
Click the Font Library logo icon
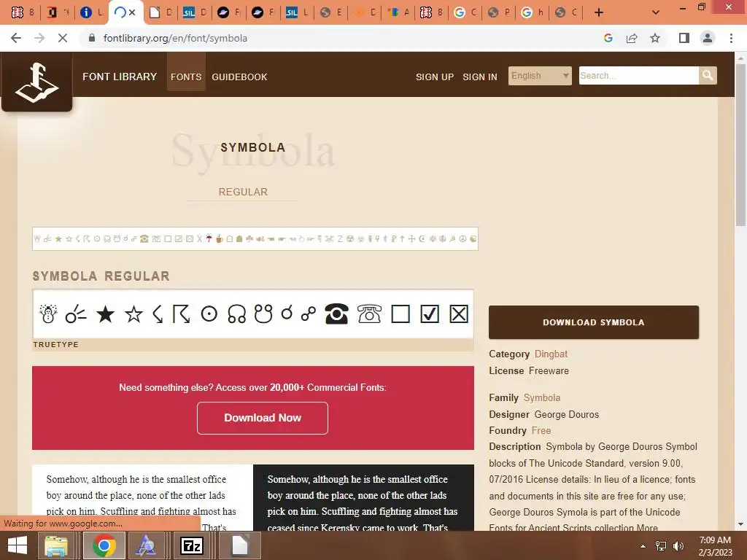pos(36,82)
